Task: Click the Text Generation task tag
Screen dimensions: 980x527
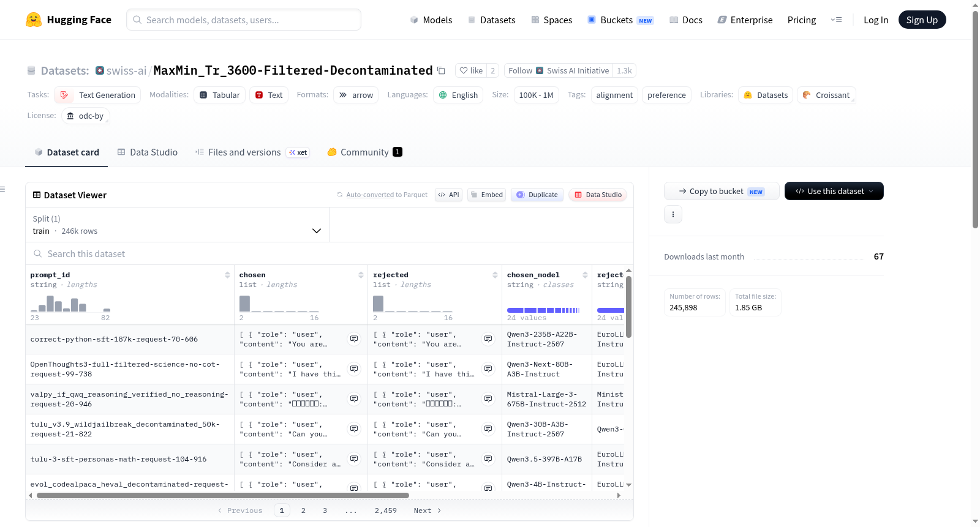Action: click(97, 95)
